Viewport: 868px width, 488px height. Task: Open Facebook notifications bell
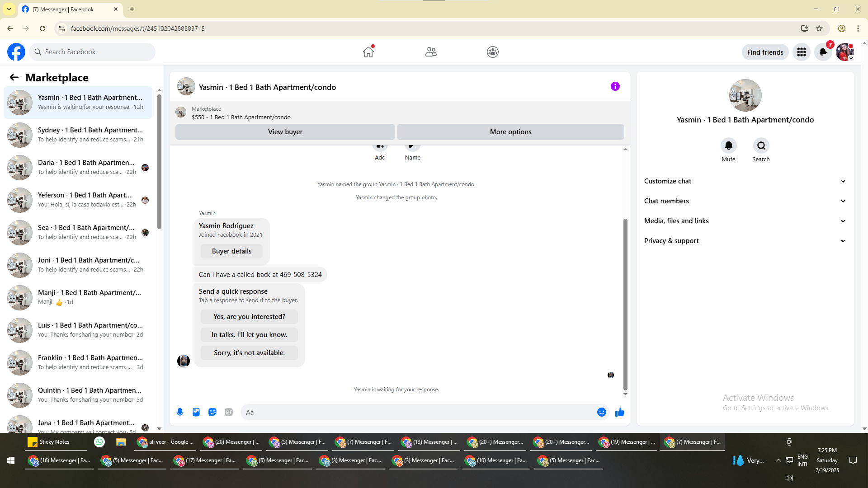point(823,52)
